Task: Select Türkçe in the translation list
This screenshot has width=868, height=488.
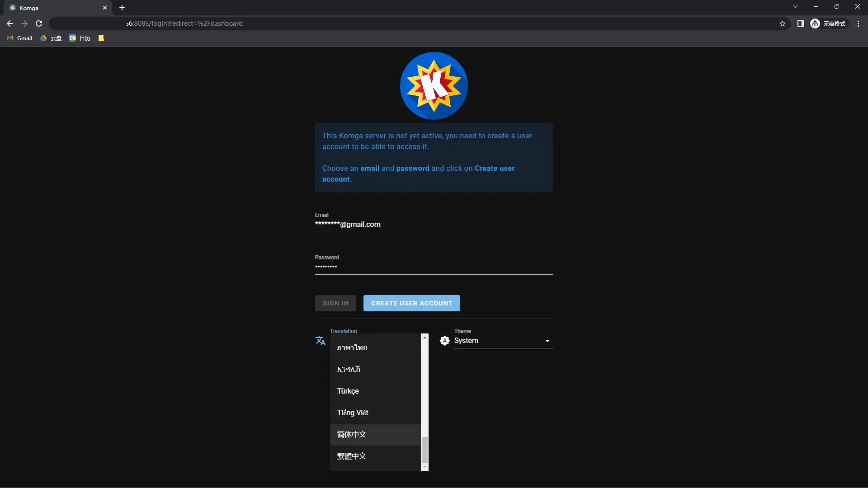Action: pos(375,391)
